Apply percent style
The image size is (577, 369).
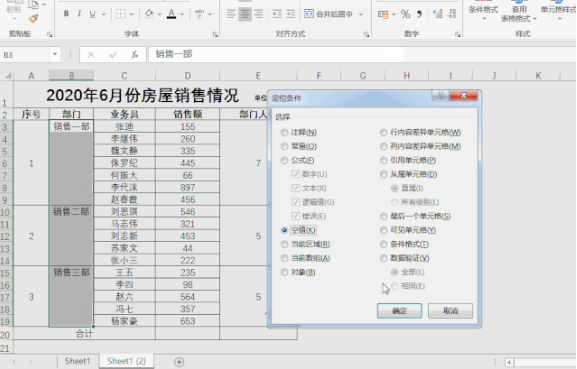point(405,14)
